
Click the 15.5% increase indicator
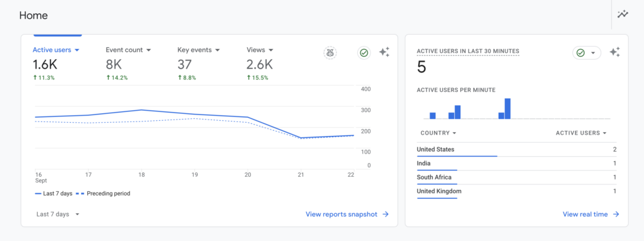(257, 78)
